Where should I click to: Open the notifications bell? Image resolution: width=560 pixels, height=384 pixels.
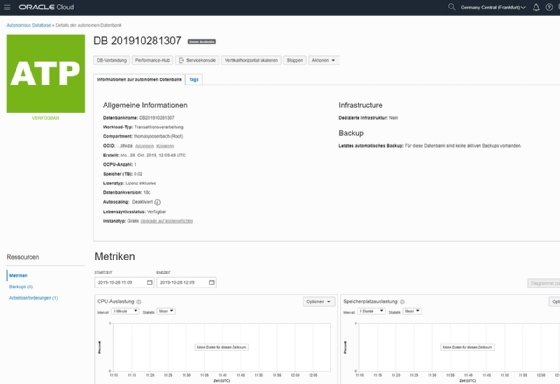click(536, 7)
